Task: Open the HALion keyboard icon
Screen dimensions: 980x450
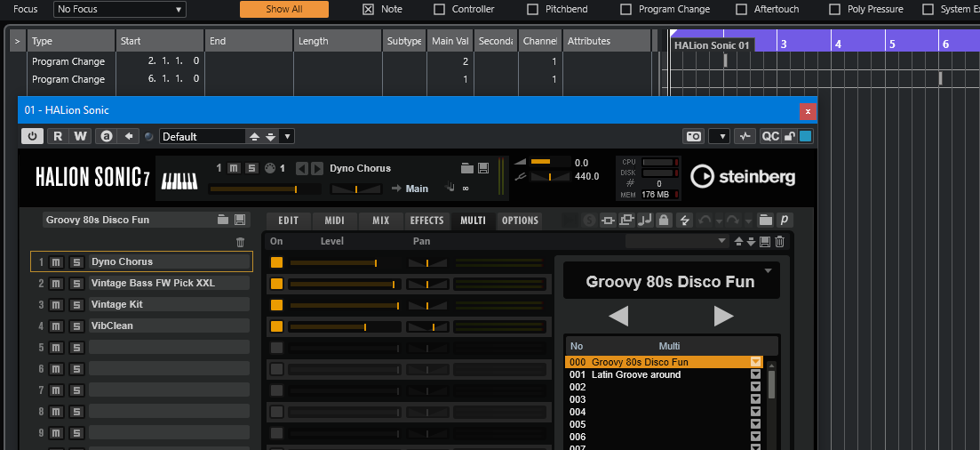Action: tap(179, 181)
